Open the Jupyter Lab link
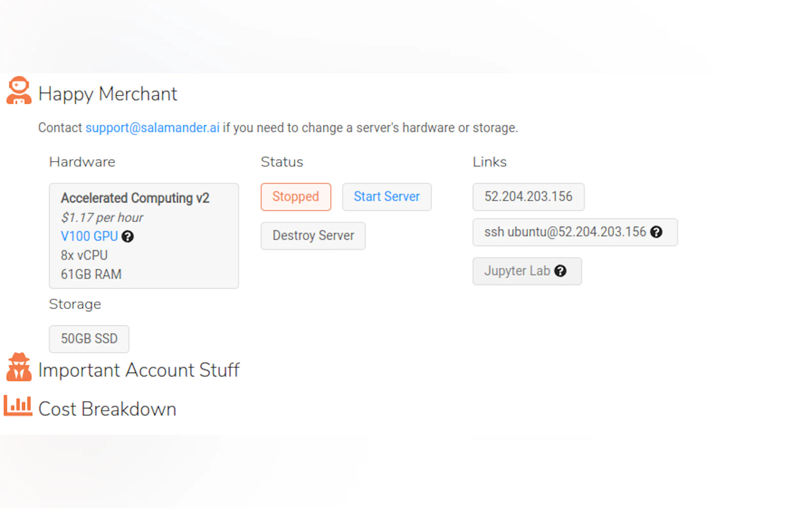Screen dimensions: 812x508 point(517,271)
